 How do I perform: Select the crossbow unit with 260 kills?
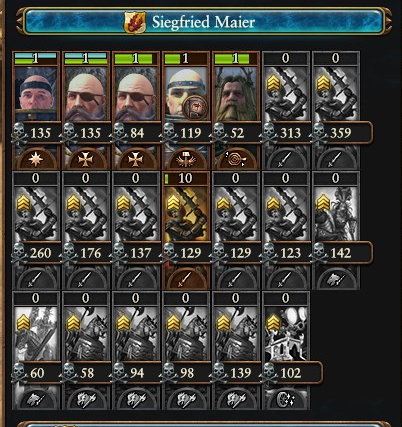36,230
